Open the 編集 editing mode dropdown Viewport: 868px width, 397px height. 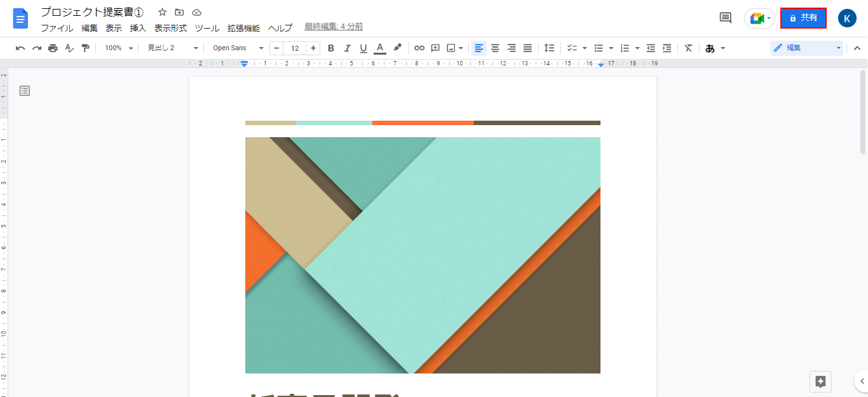click(807, 48)
